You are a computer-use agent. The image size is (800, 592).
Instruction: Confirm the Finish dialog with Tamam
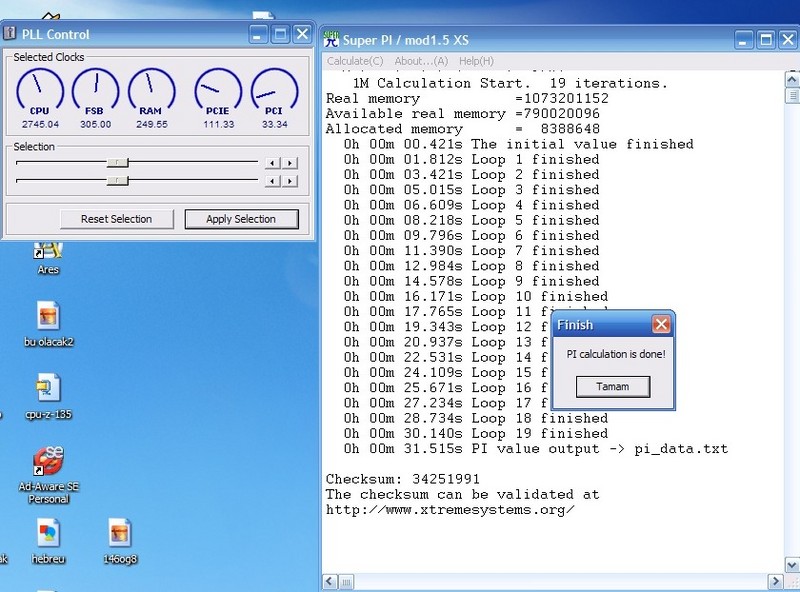(613, 386)
